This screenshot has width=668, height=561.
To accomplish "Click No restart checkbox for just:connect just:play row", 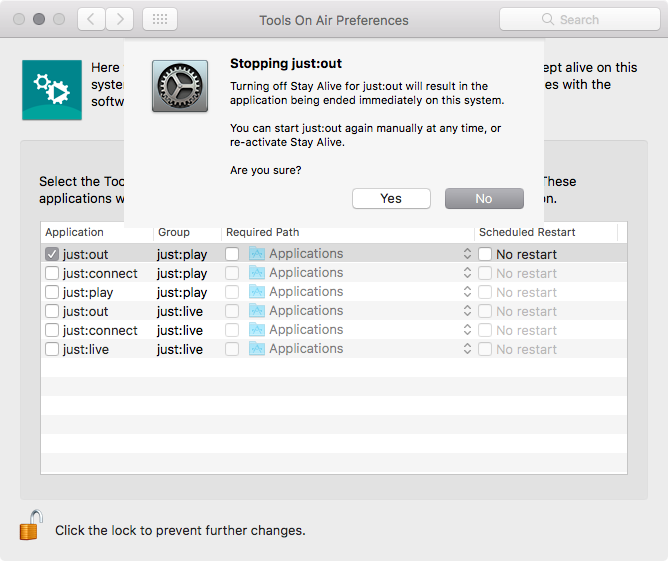I will 485,273.
